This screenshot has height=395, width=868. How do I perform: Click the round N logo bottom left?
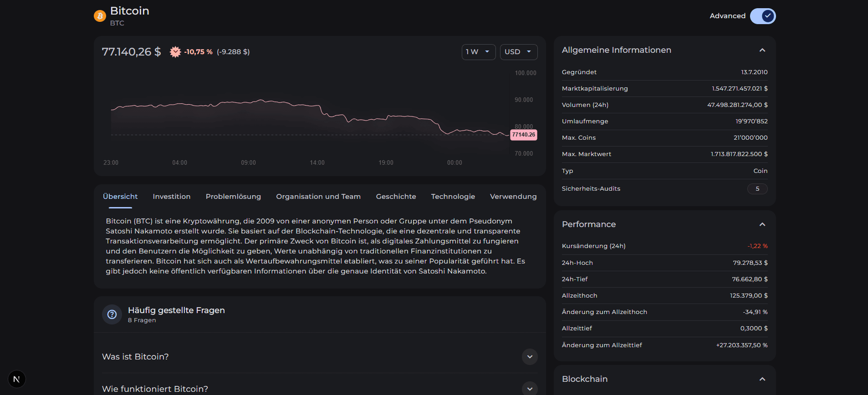[x=17, y=379]
